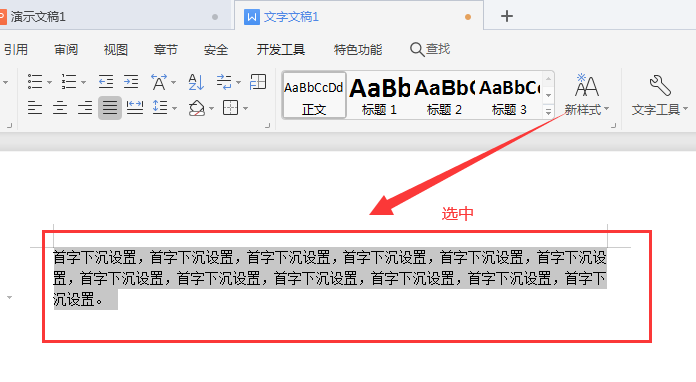This screenshot has width=696, height=382.
Task: Switch to the 视图 tab
Action: 116,49
